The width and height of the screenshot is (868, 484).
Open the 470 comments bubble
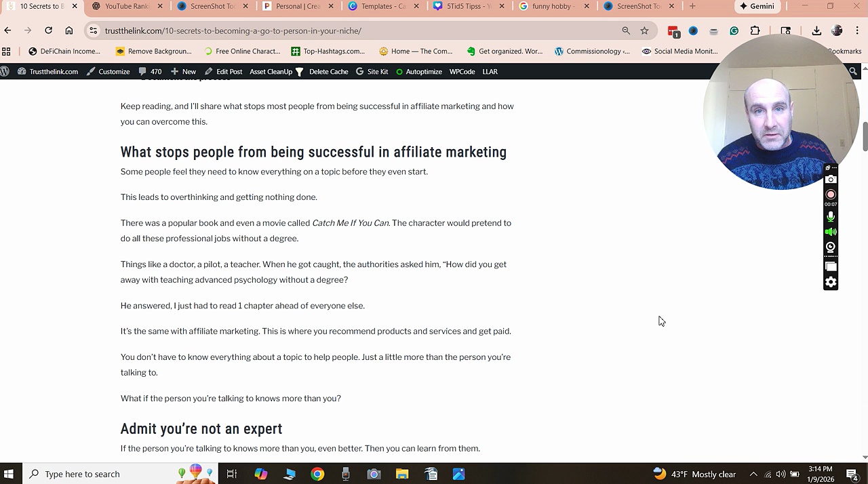(x=150, y=71)
